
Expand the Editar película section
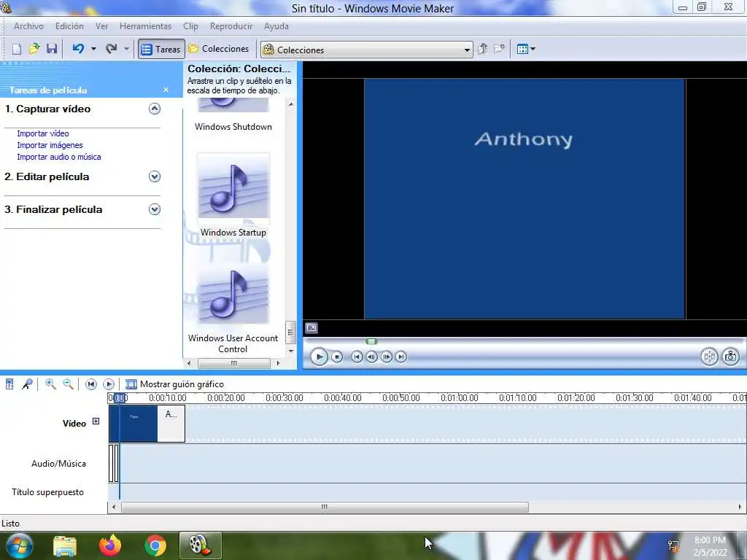[x=155, y=176]
